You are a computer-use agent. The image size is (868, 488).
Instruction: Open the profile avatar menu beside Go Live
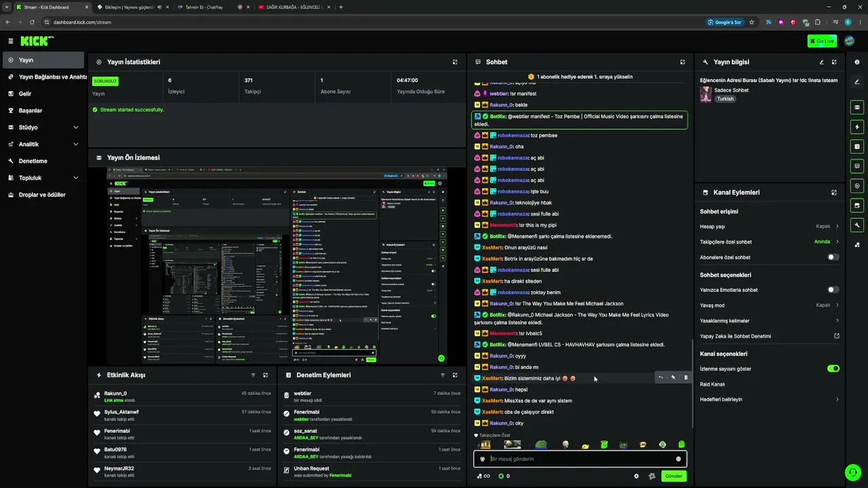[x=849, y=41]
